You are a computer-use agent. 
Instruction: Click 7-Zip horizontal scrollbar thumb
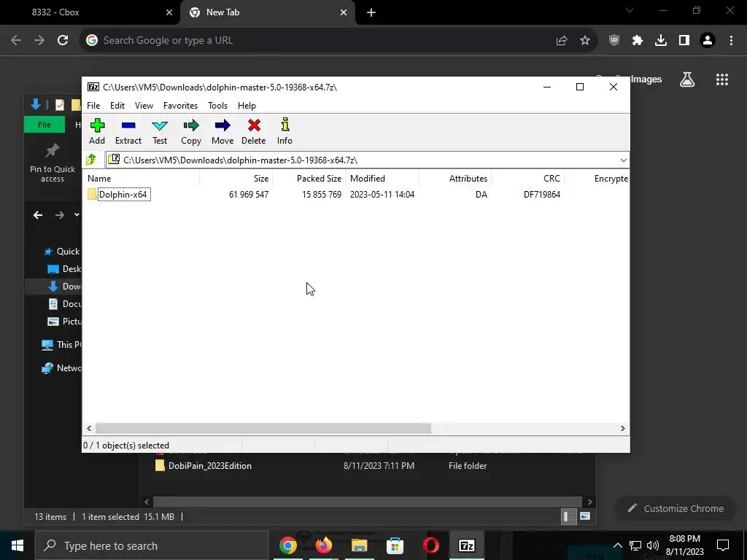coord(263,429)
